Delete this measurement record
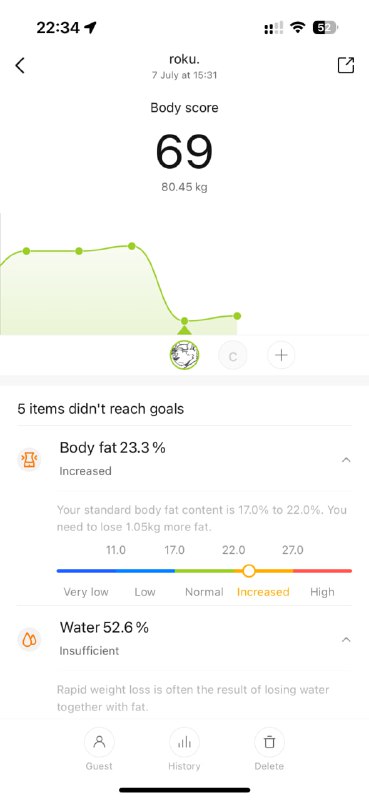 click(x=269, y=749)
